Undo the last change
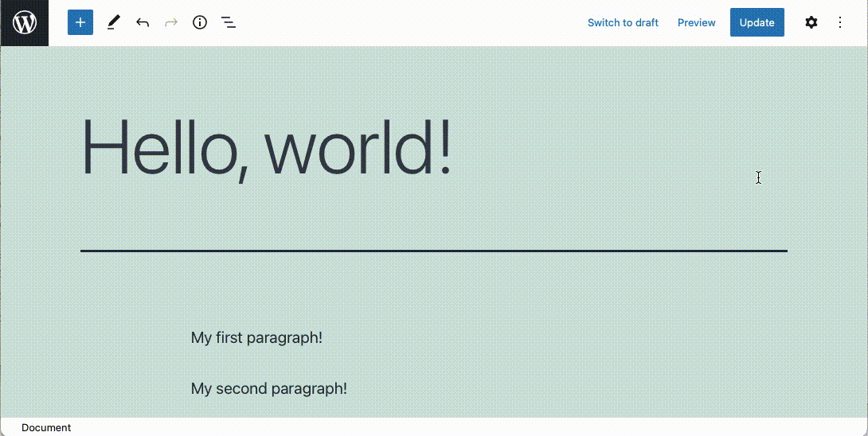 click(x=143, y=23)
